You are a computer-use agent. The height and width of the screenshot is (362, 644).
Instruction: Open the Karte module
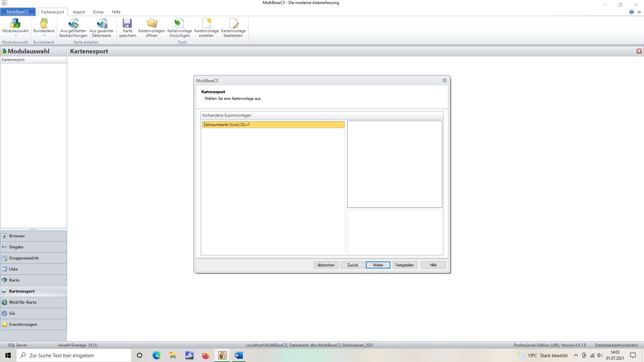[34, 280]
